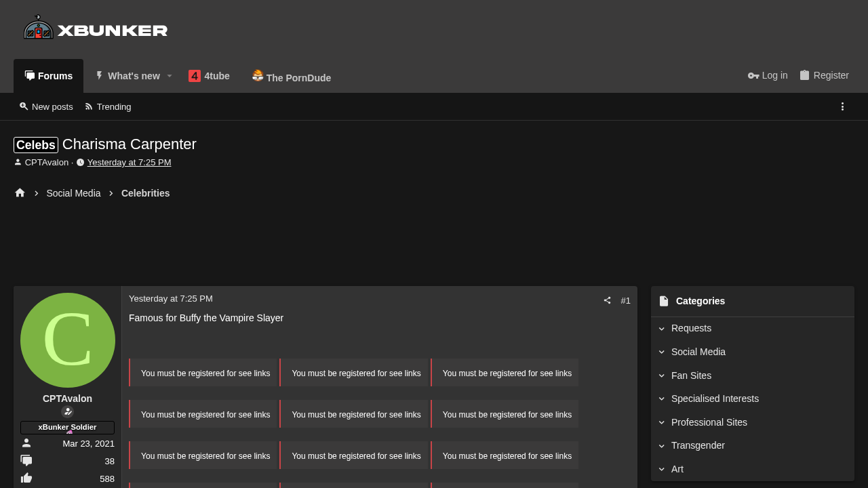Expand the Fan Sites category chevron
868x488 pixels.
[x=662, y=375]
